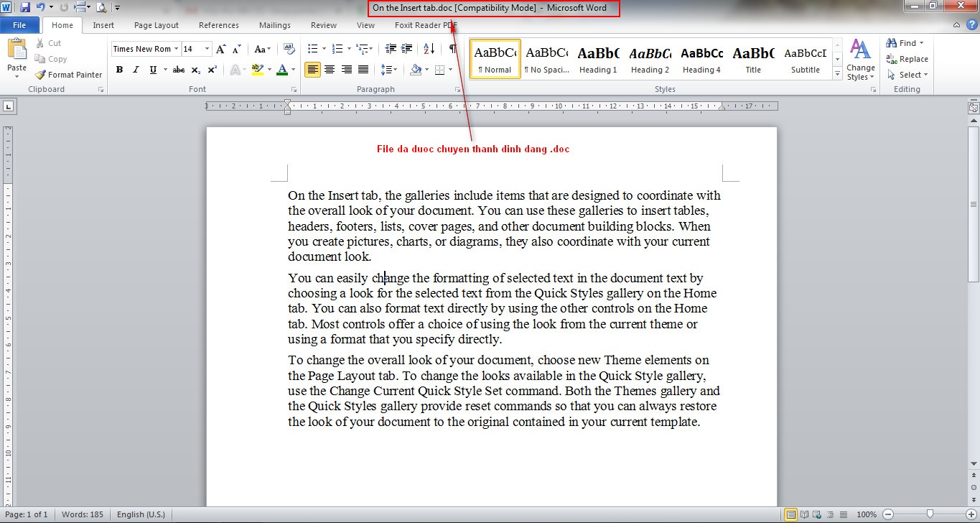Image resolution: width=980 pixels, height=523 pixels.
Task: Expand the Styles gallery more arrow
Action: 837,74
